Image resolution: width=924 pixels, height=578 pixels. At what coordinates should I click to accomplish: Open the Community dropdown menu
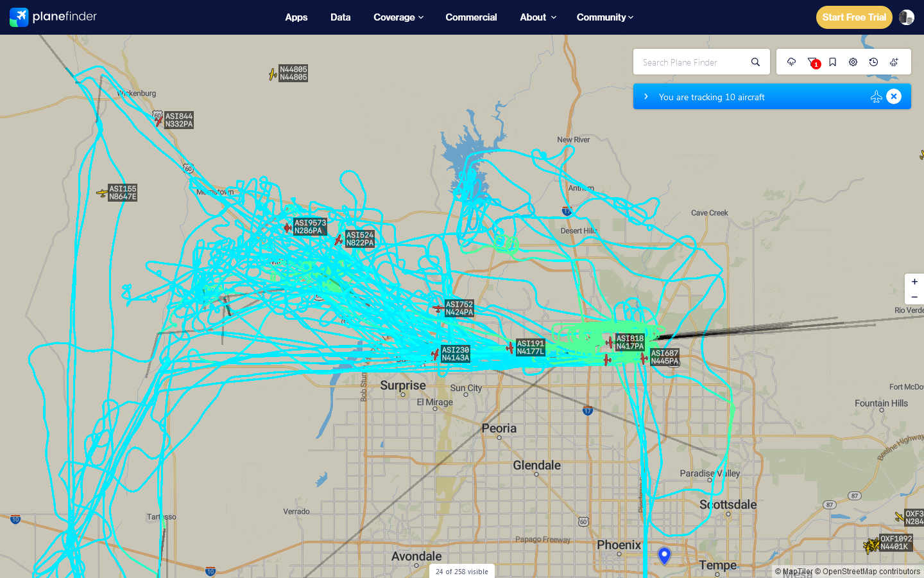click(605, 17)
